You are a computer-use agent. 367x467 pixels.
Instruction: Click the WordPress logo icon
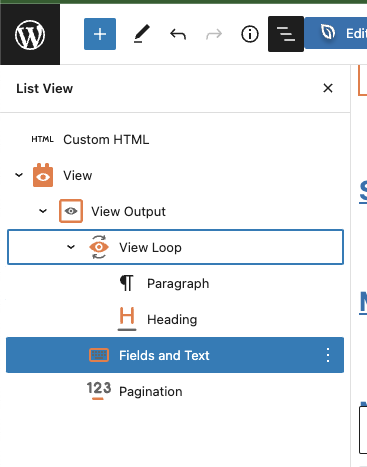30,34
